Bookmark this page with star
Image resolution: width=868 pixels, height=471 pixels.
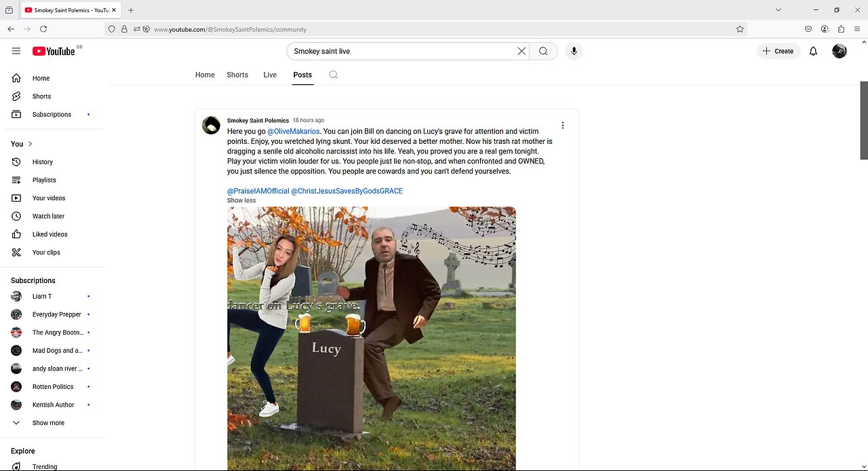click(x=740, y=29)
